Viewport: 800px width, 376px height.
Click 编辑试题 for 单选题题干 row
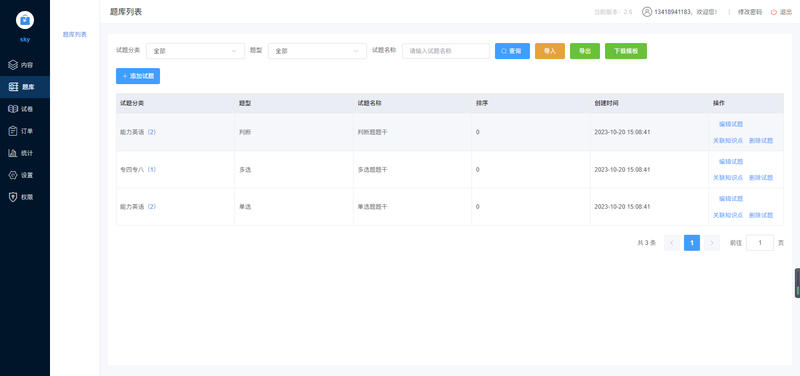[731, 198]
